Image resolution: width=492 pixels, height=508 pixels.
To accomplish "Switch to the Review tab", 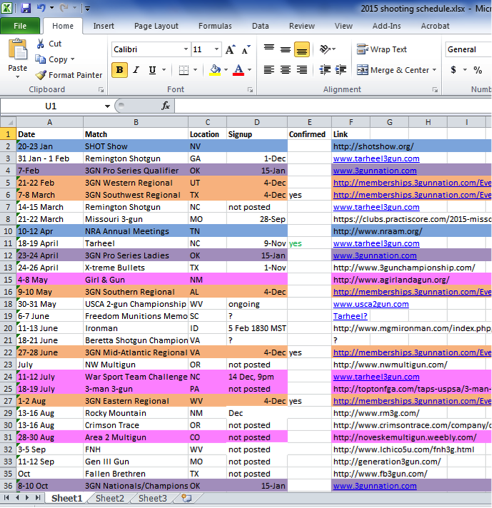I will [x=302, y=26].
